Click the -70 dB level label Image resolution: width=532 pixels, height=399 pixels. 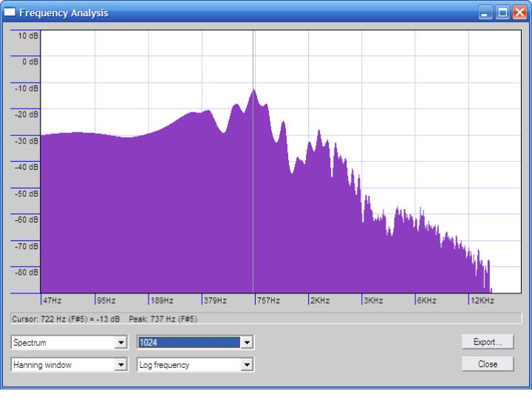coord(27,246)
